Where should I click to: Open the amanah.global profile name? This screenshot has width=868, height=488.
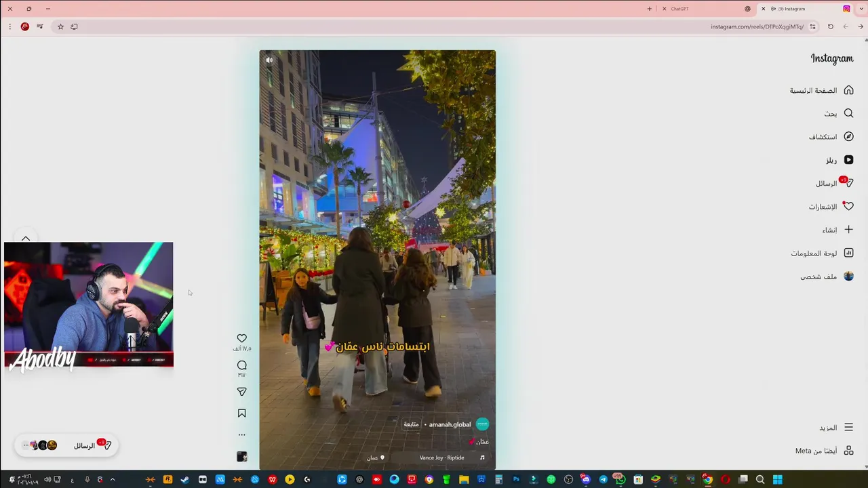(450, 424)
